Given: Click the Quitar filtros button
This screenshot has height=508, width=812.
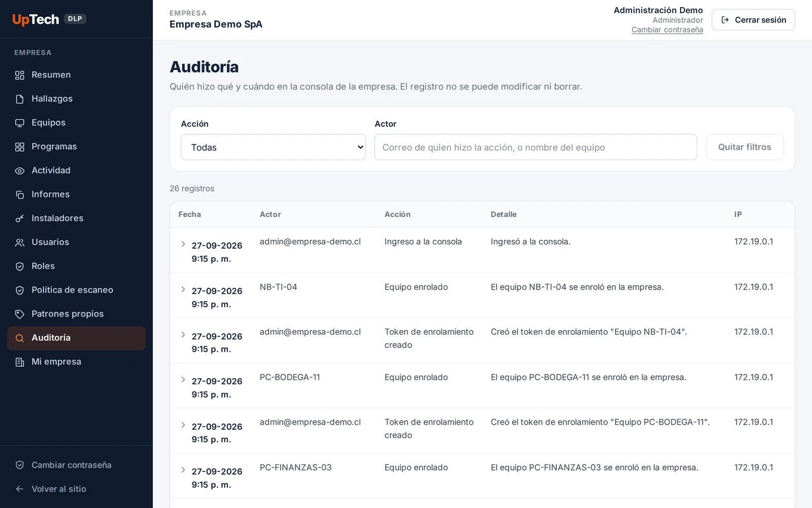Looking at the screenshot, I should [x=745, y=147].
